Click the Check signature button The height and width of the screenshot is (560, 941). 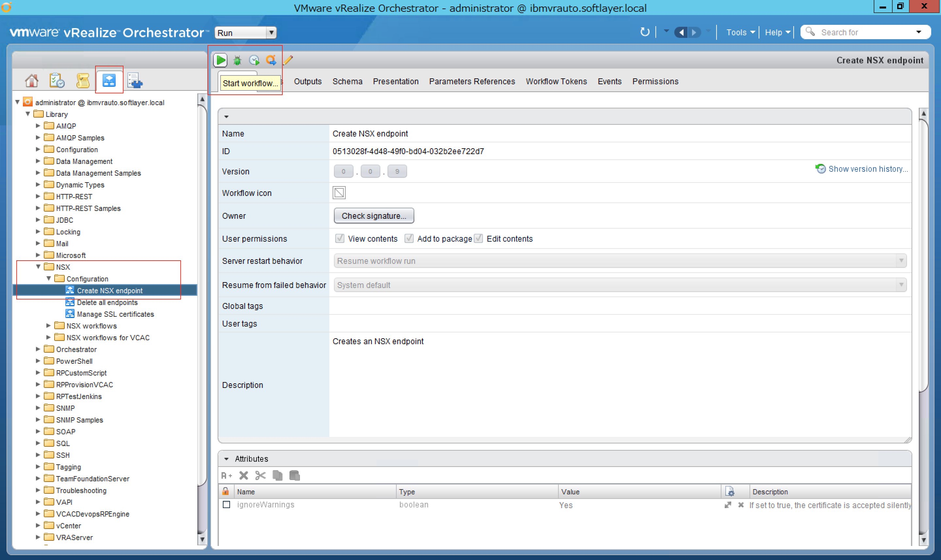[373, 216]
